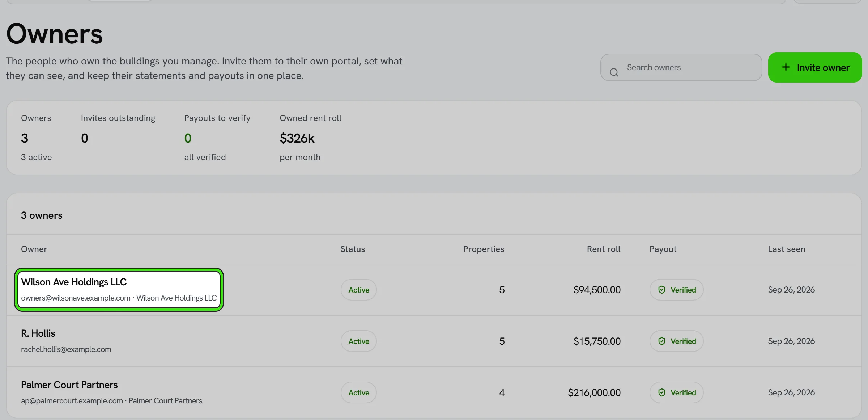Image resolution: width=868 pixels, height=420 pixels.
Task: Click the Verified payout badge for R. Hollis
Action: tap(676, 341)
